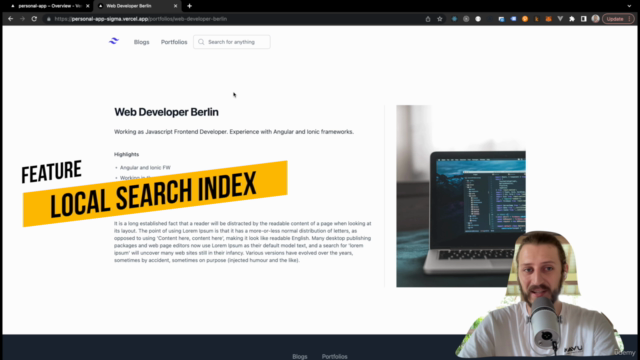
Task: Click the share icon in the address bar
Action: pyautogui.click(x=428, y=19)
